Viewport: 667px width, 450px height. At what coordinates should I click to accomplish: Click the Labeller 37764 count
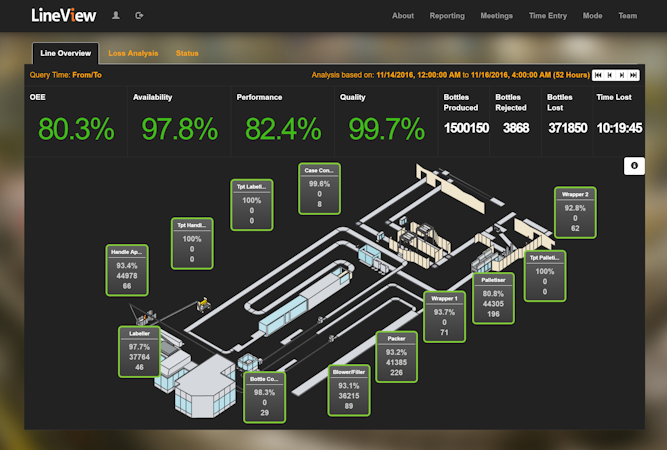pyautogui.click(x=140, y=357)
